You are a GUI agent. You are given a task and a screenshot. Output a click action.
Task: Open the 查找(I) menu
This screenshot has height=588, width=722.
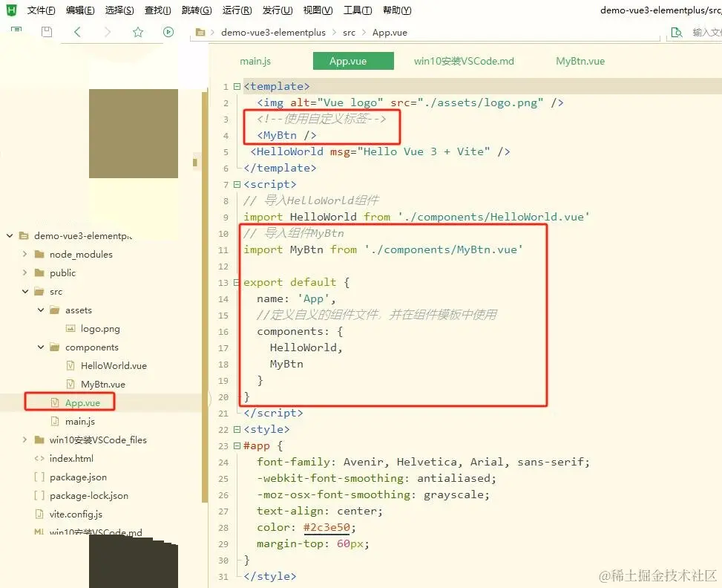[157, 10]
